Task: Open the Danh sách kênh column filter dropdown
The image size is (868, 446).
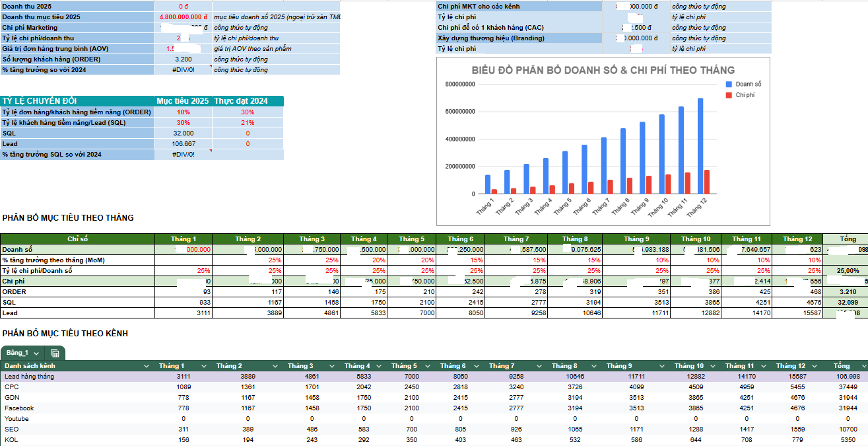Action: click(x=146, y=366)
